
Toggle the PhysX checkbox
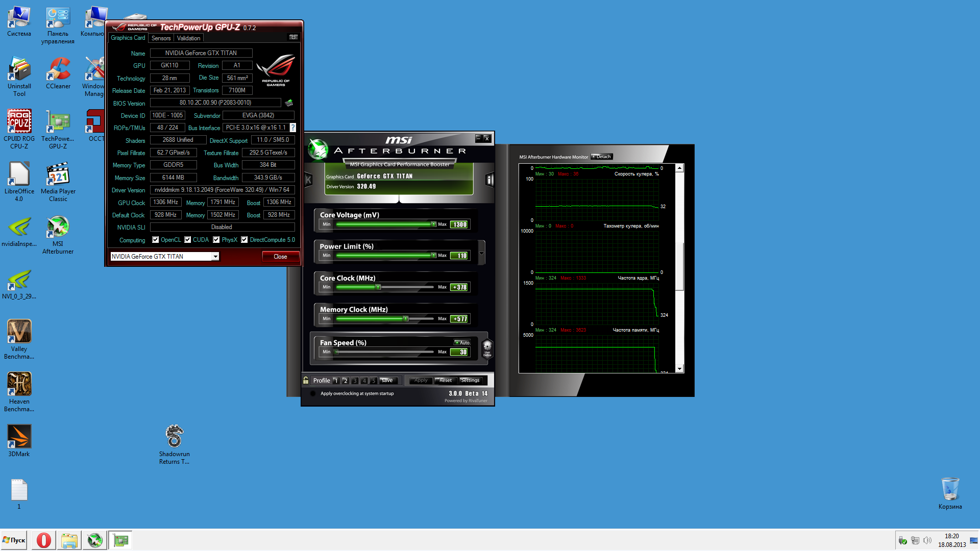pyautogui.click(x=216, y=240)
